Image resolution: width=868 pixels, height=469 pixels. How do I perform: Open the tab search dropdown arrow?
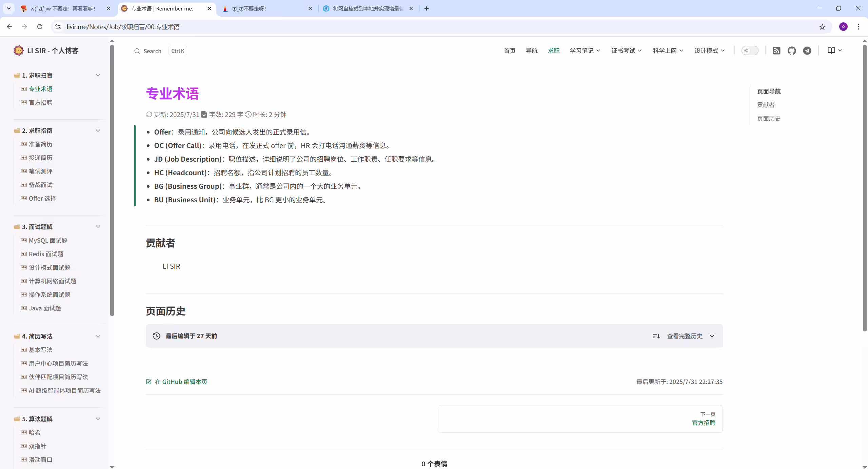tap(9, 8)
